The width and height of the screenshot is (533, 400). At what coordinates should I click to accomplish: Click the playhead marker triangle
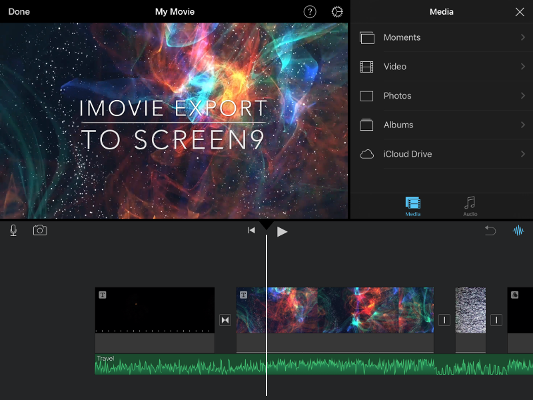coord(266,225)
